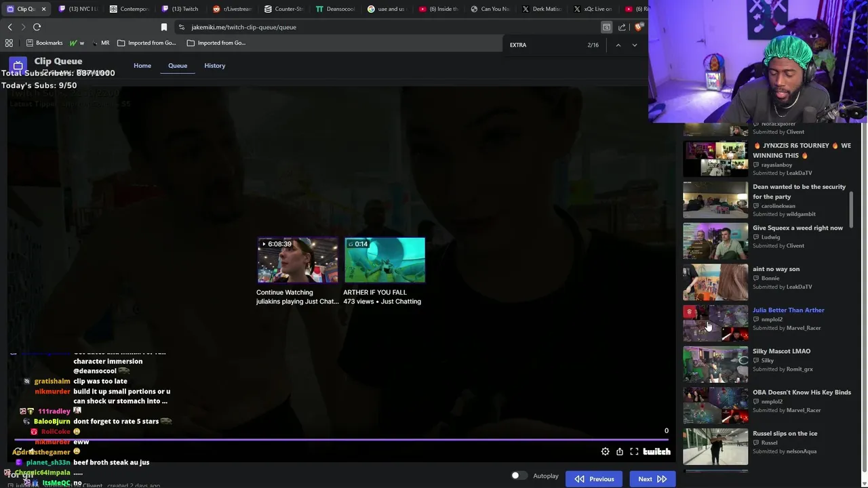Open Twitch player settings gear
This screenshot has width=868, height=488.
pos(605,451)
